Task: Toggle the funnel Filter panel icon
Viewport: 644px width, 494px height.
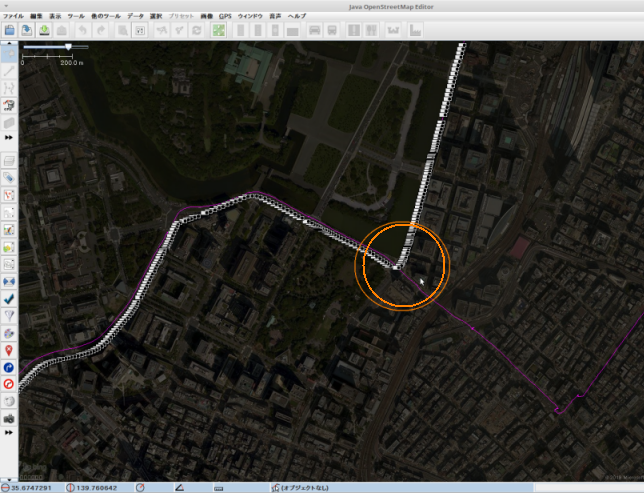Action: coord(9,316)
